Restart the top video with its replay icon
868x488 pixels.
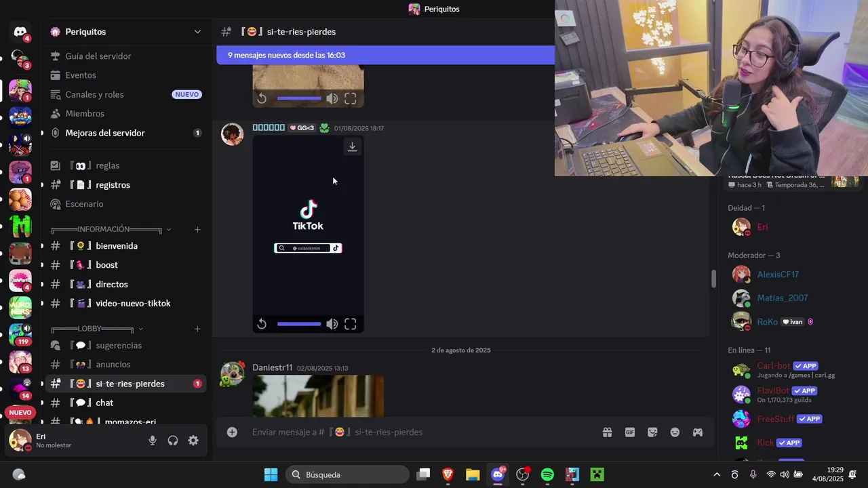262,99
